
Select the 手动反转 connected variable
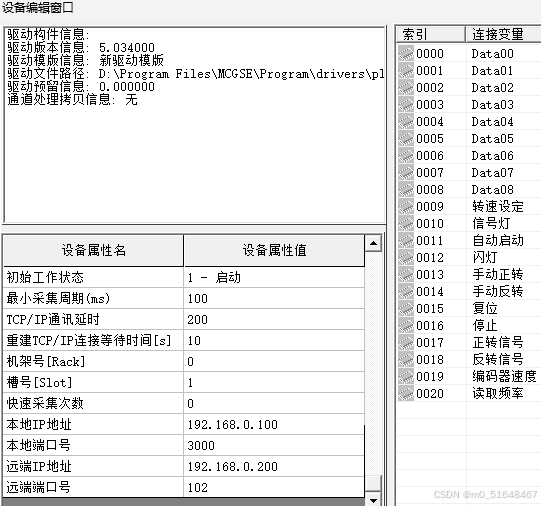tap(498, 291)
